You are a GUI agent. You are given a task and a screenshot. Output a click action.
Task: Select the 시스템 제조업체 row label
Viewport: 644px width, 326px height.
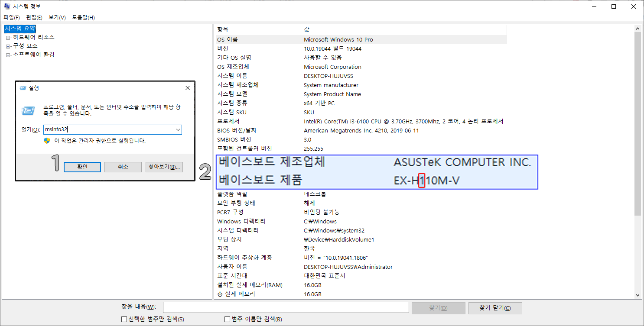pyautogui.click(x=238, y=85)
